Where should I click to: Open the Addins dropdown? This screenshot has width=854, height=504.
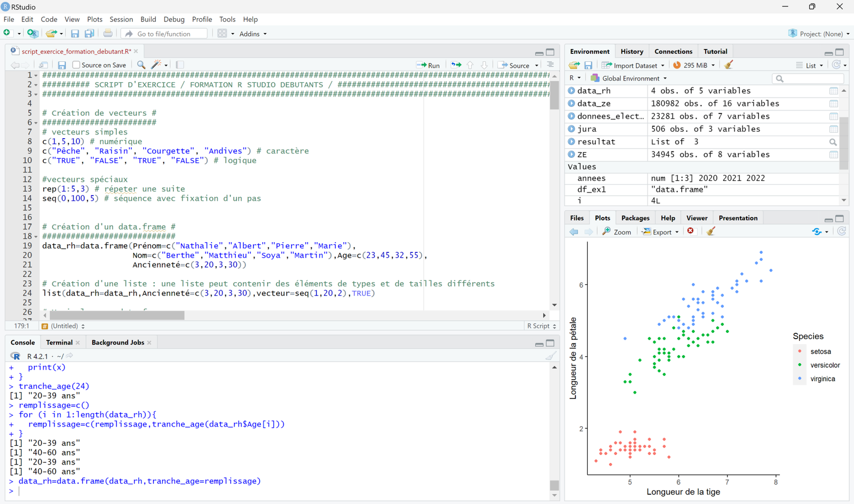point(253,34)
